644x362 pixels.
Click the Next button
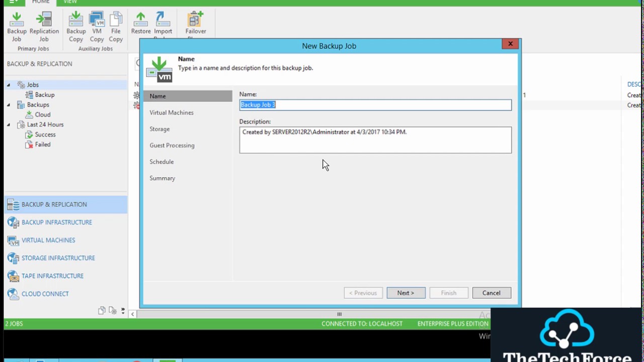click(406, 293)
